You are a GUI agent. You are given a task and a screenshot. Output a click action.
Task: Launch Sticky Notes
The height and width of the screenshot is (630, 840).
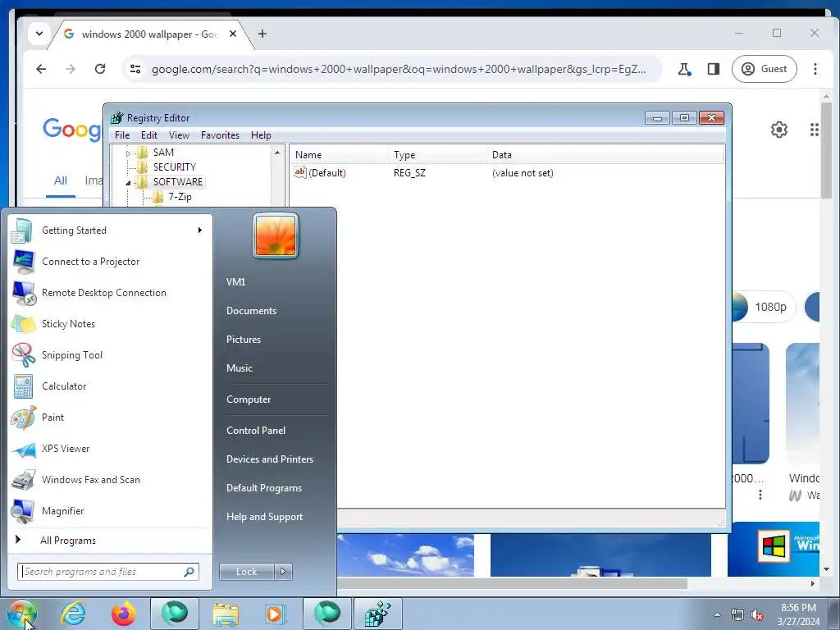110,323
